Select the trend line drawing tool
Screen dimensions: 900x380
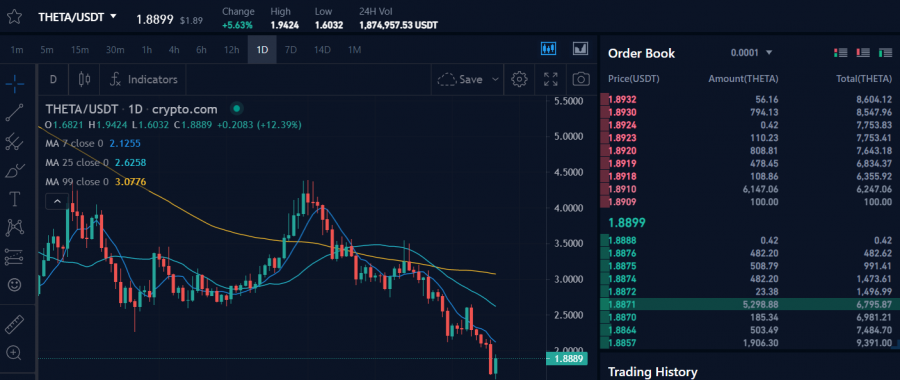coord(14,113)
